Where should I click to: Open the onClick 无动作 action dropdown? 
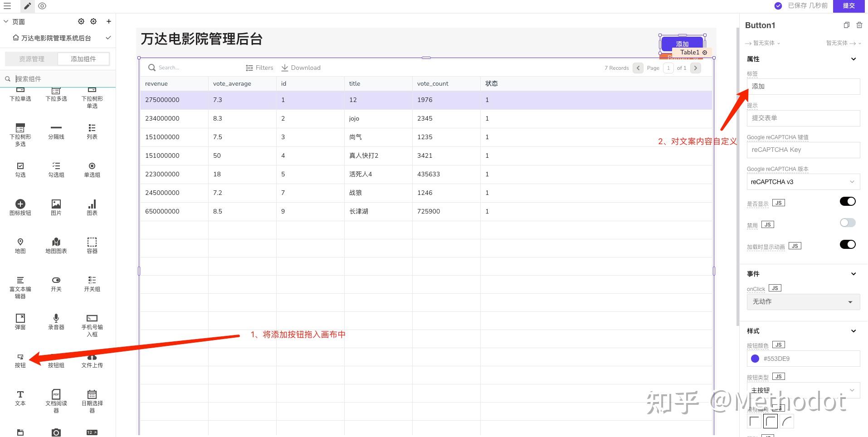803,301
